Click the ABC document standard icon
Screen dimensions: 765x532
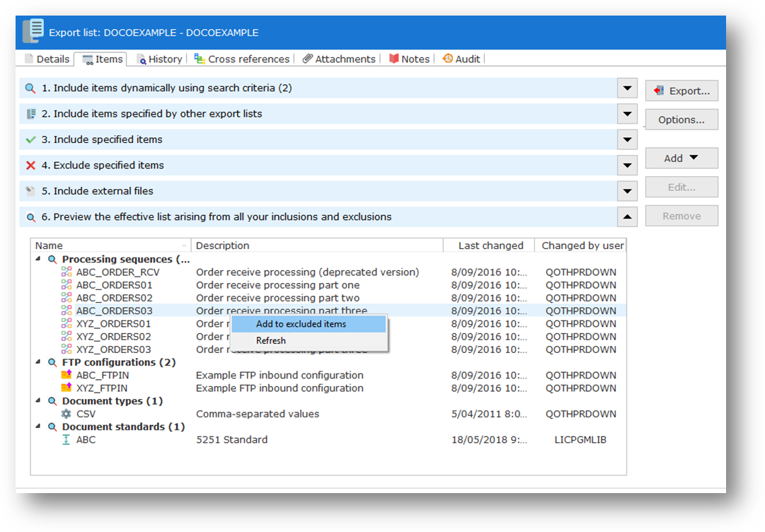coord(67,440)
